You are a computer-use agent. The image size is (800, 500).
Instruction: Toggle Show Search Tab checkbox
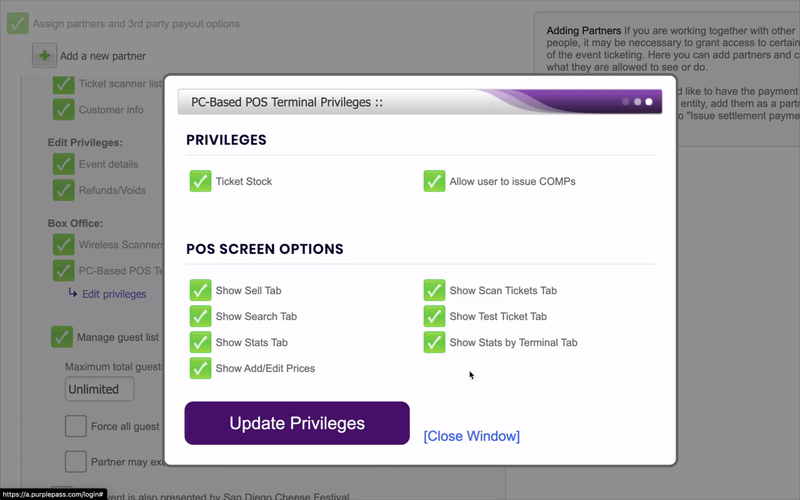tap(200, 317)
